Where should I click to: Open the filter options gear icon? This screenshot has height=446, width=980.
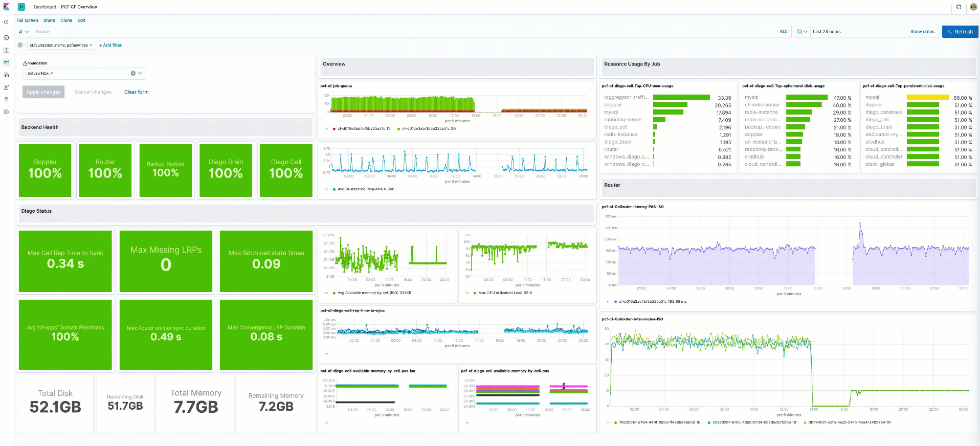(20, 45)
